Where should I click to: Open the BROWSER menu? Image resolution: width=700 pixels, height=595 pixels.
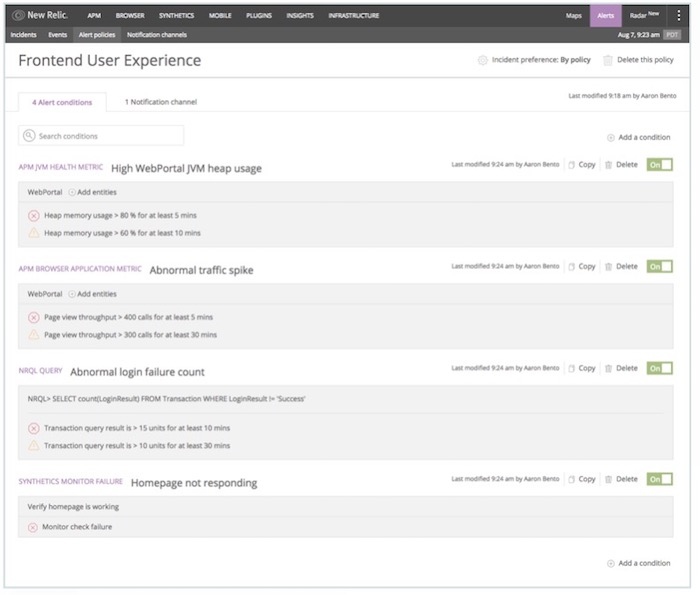coord(130,16)
